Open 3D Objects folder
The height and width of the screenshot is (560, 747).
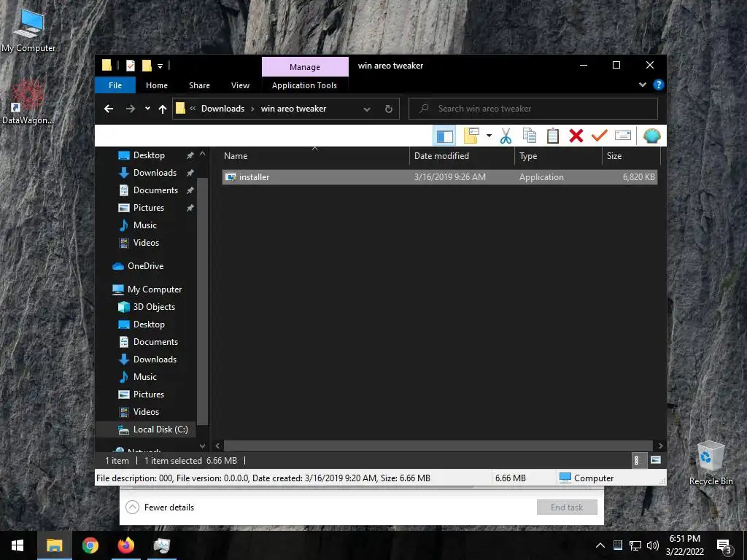click(154, 307)
